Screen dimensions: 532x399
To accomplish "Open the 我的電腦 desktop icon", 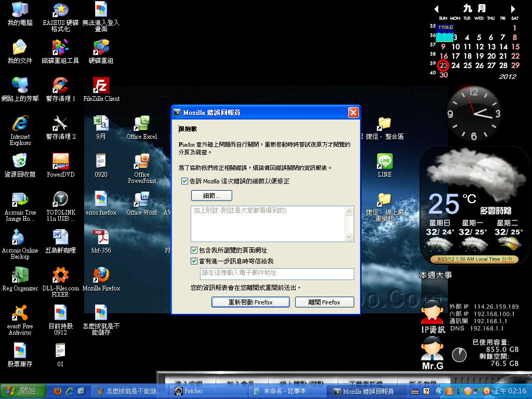I will point(20,14).
